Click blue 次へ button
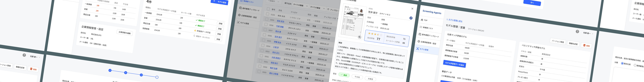This screenshot has width=644, height=82. [532, 3]
